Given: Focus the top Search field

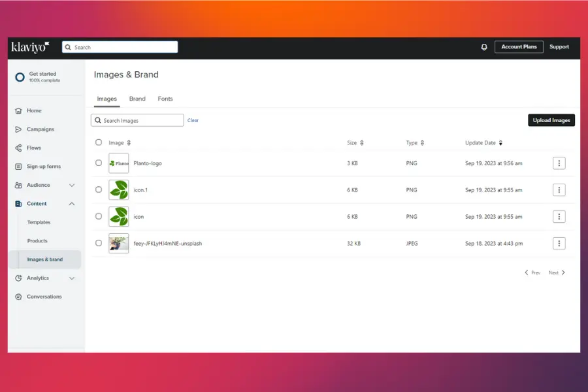Looking at the screenshot, I should (x=120, y=47).
